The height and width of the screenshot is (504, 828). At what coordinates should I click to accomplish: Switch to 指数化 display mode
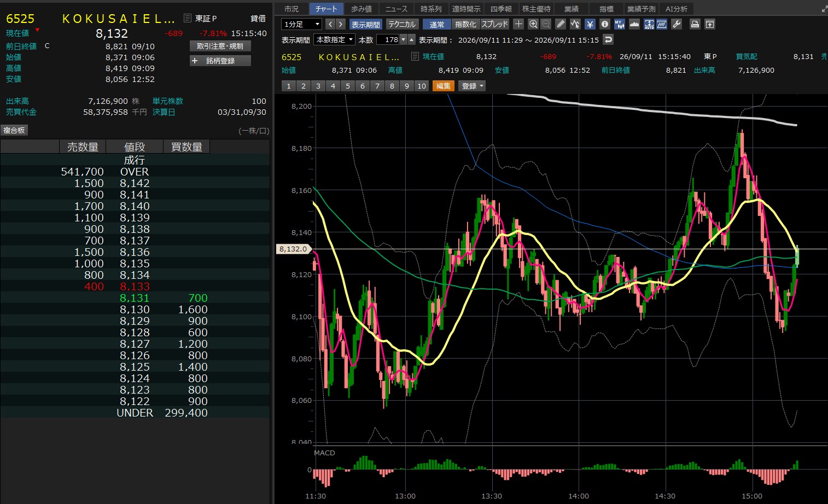click(x=465, y=24)
